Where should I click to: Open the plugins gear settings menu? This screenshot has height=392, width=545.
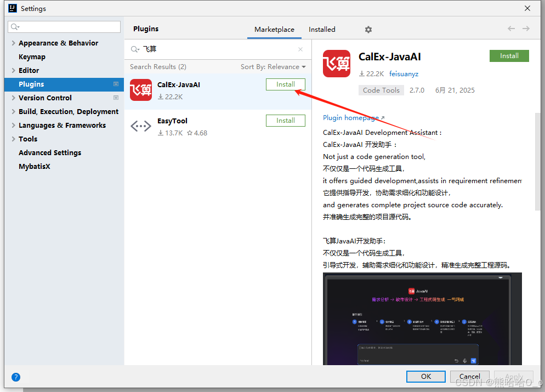[x=368, y=30]
